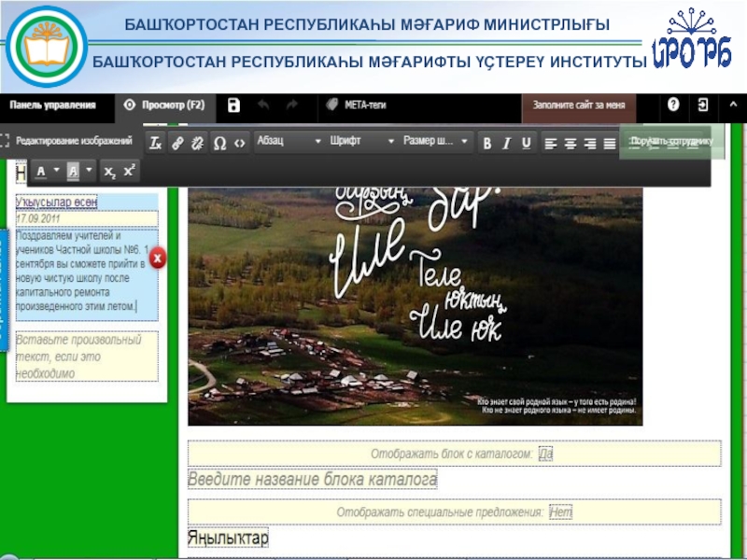Open text color dropdown arrow
Image resolution: width=747 pixels, height=560 pixels.
(57, 170)
